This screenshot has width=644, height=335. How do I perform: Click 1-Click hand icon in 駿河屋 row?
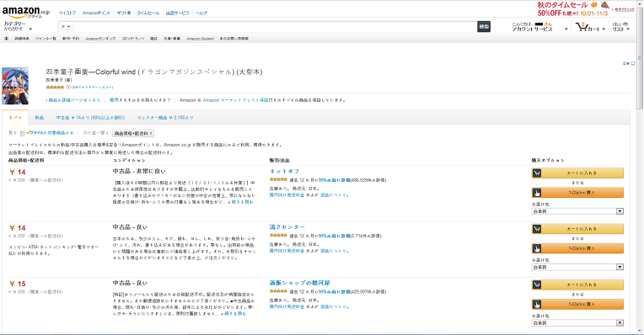tap(537, 304)
